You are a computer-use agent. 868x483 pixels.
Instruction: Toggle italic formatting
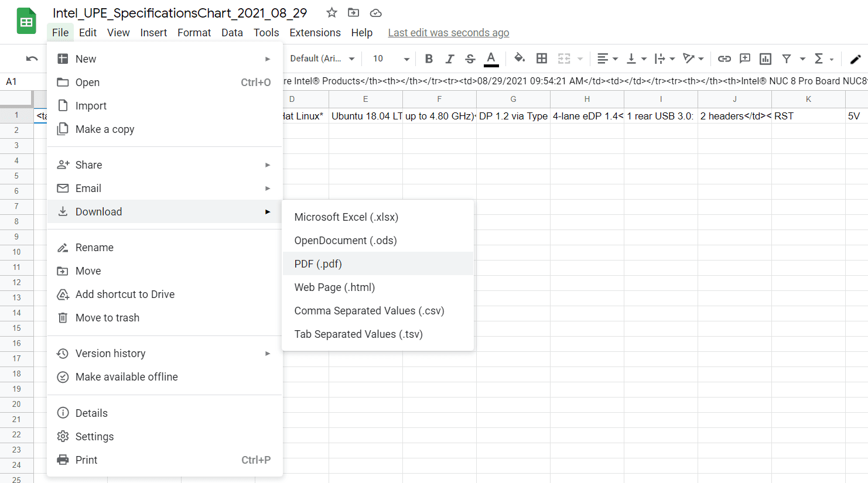point(449,59)
